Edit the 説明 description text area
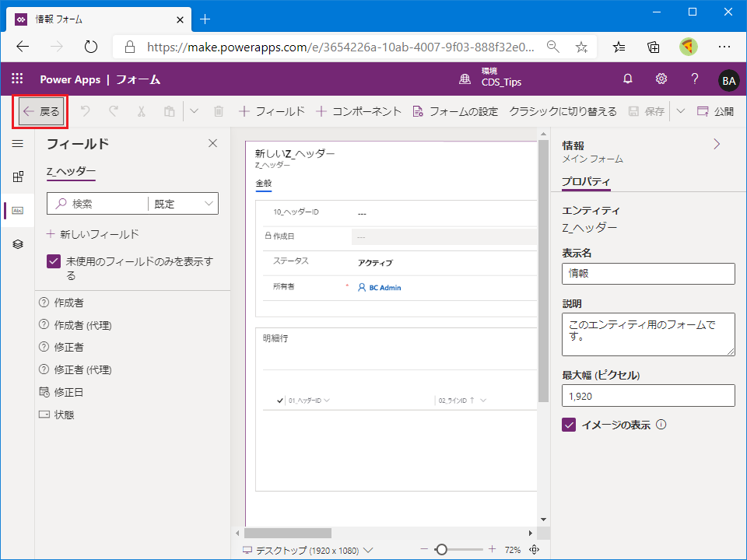Screen dimensions: 747x560 648,334
